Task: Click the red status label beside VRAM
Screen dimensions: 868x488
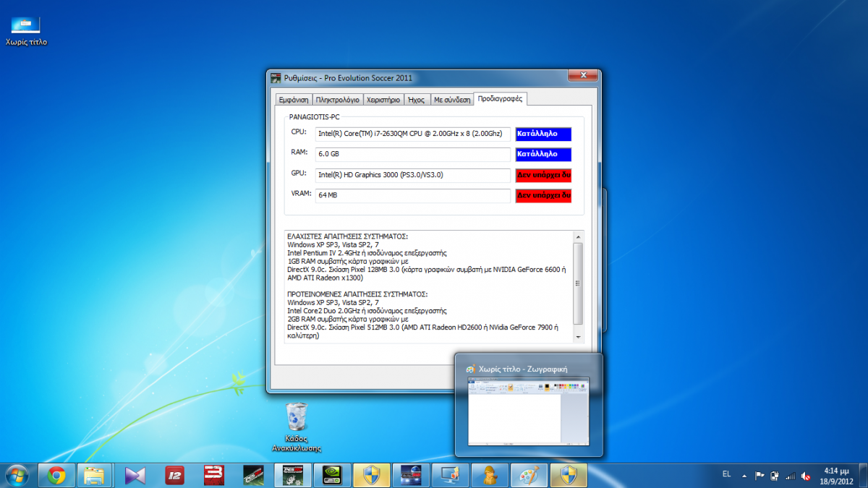Action: (x=543, y=196)
